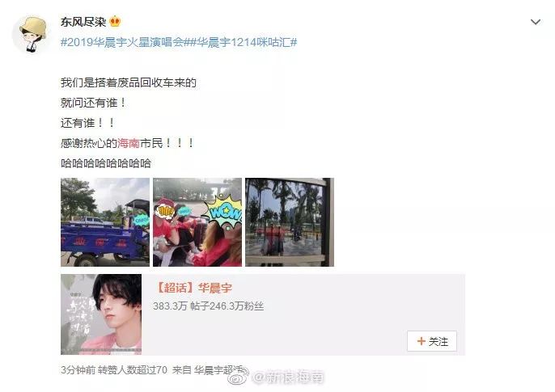View the WOW sticker selfie photo
The width and height of the screenshot is (555, 392).
coord(197,222)
